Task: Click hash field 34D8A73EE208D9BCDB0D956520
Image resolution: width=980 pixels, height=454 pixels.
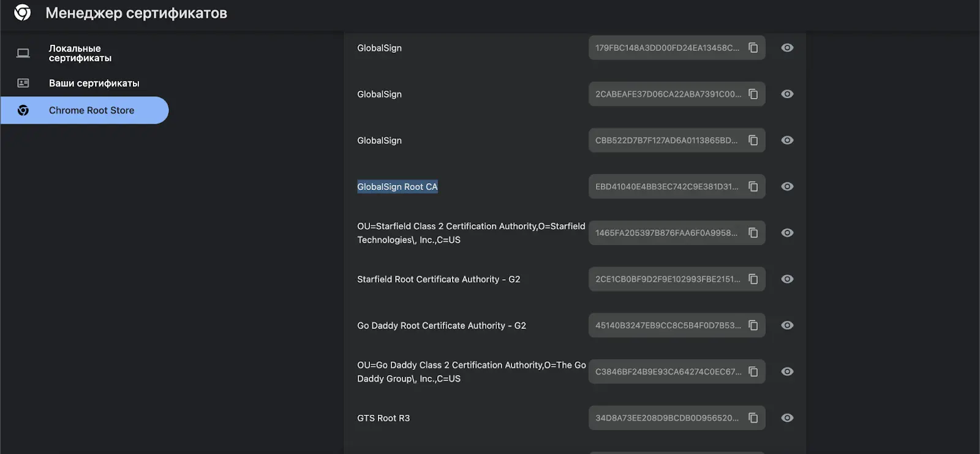Action: (x=677, y=418)
